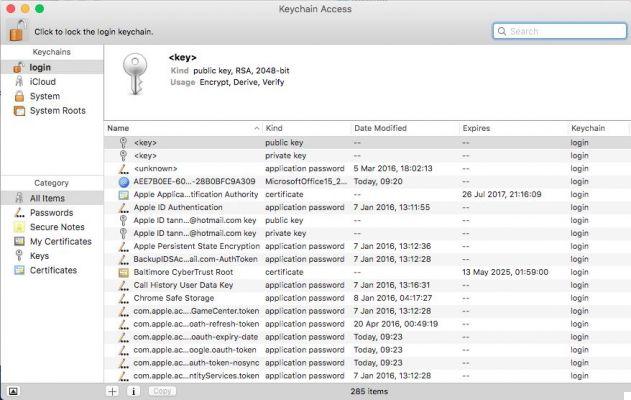Select the login keychain in sidebar
The height and width of the screenshot is (400, 631).
[52, 67]
